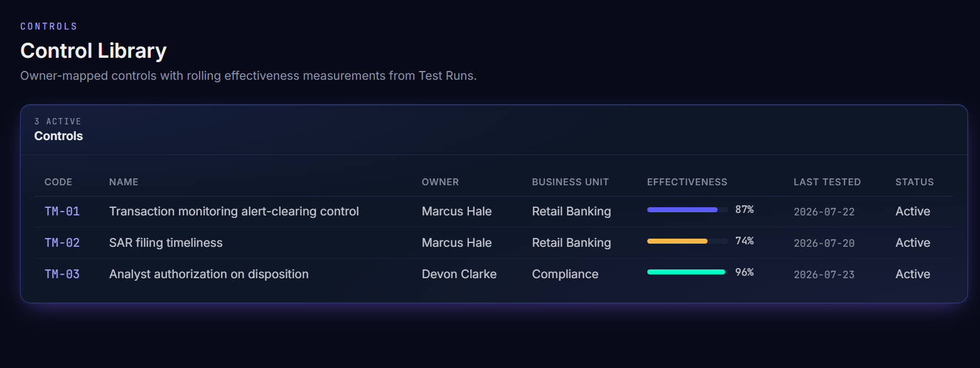Viewport: 980px width, 368px height.
Task: Open the TM-02 control code link
Action: [x=62, y=243]
